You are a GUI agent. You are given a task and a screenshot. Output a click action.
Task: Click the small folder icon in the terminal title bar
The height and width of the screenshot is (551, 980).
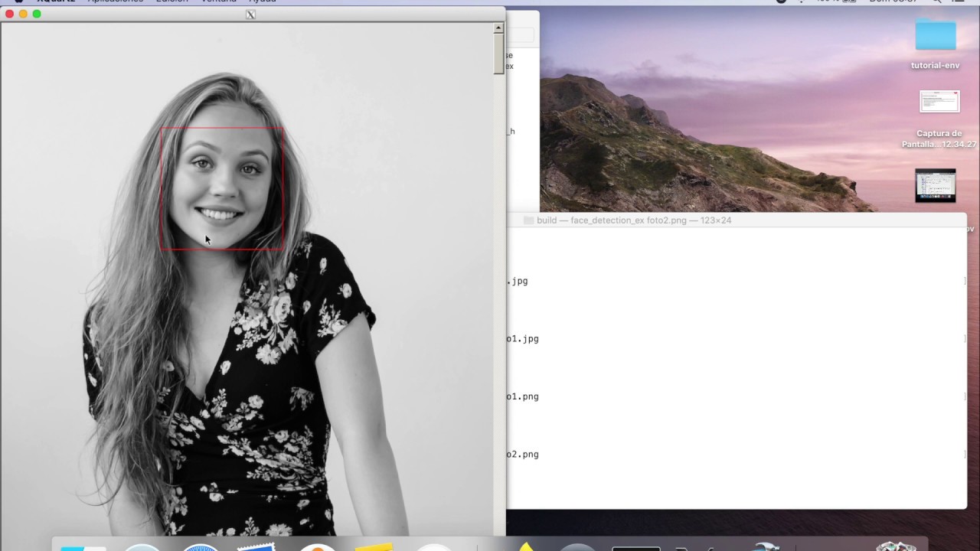pos(528,220)
